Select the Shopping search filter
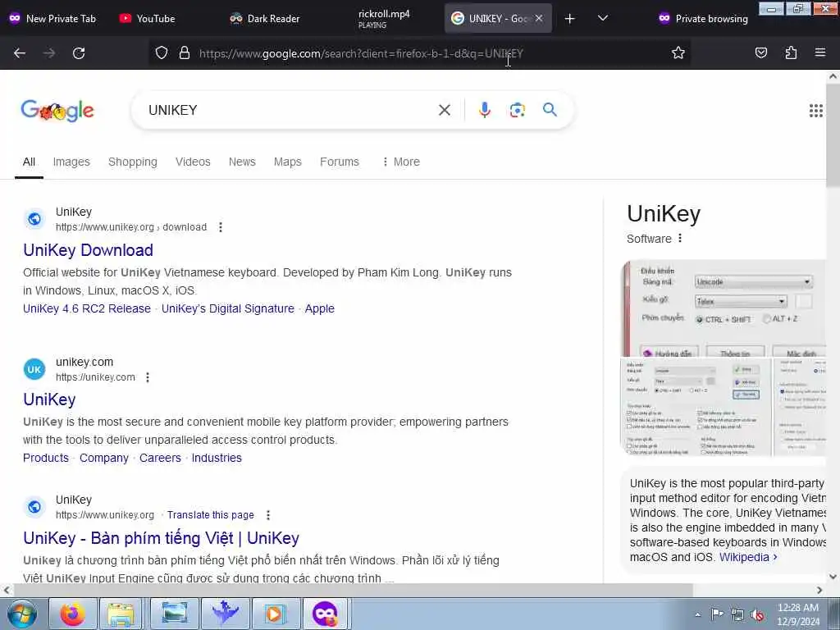This screenshot has width=840, height=630. tap(133, 162)
